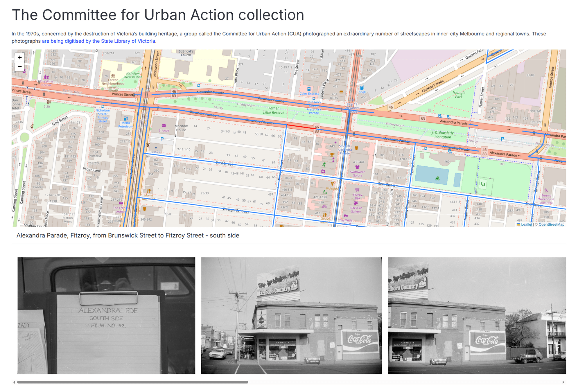Click the Snooze shop icon
The height and width of the screenshot is (392, 578).
click(164, 126)
